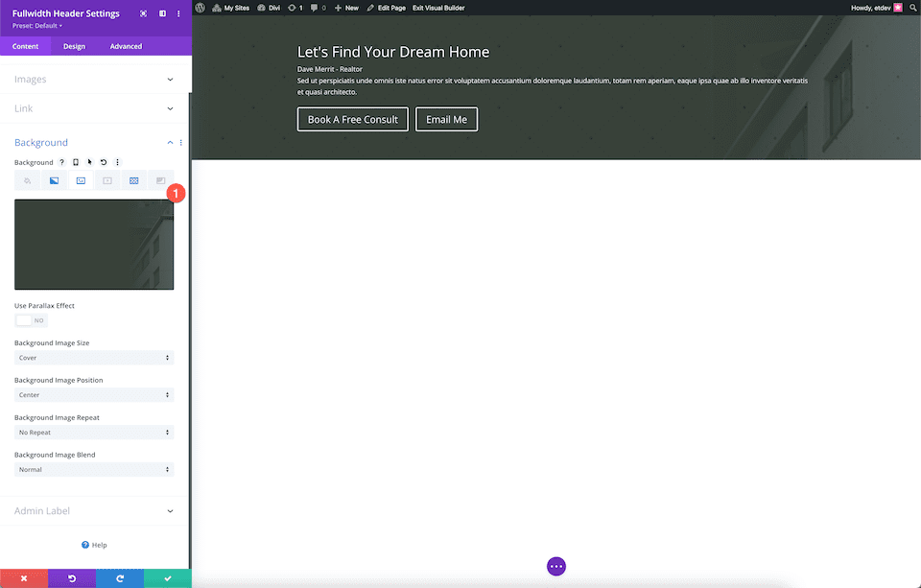The width and height of the screenshot is (921, 588).
Task: Click the subheading Dave Merrit - Realtor
Action: point(329,69)
